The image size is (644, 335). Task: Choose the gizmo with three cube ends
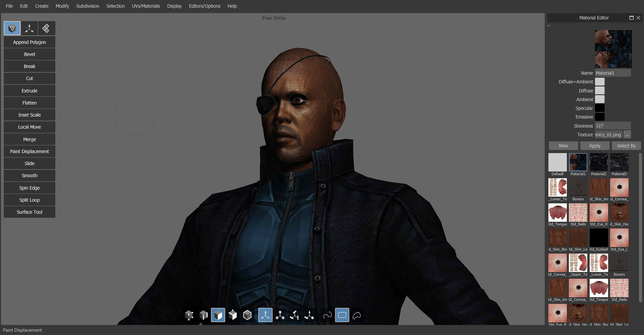(x=280, y=315)
